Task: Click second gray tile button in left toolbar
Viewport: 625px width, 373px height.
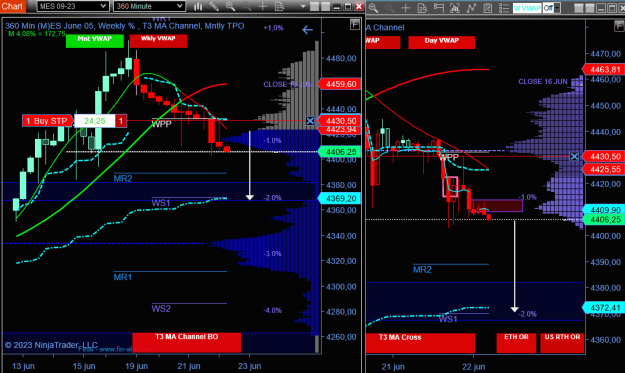Action: [x=325, y=6]
